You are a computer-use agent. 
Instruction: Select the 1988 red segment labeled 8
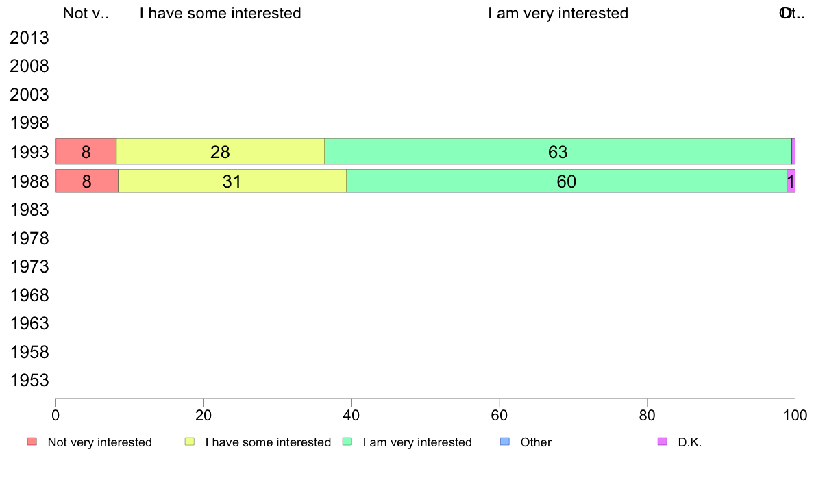tap(87, 181)
